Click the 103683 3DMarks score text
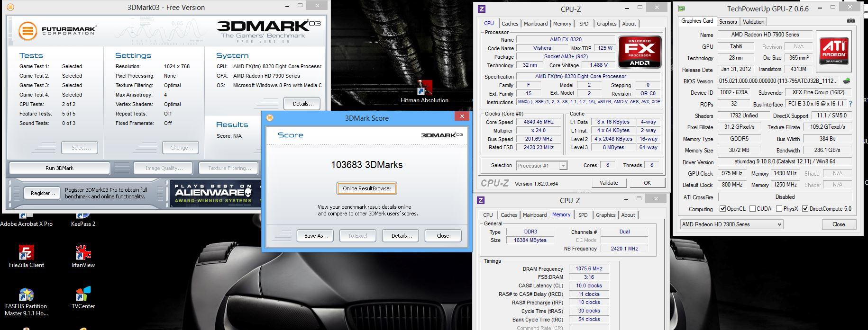 pos(367,165)
